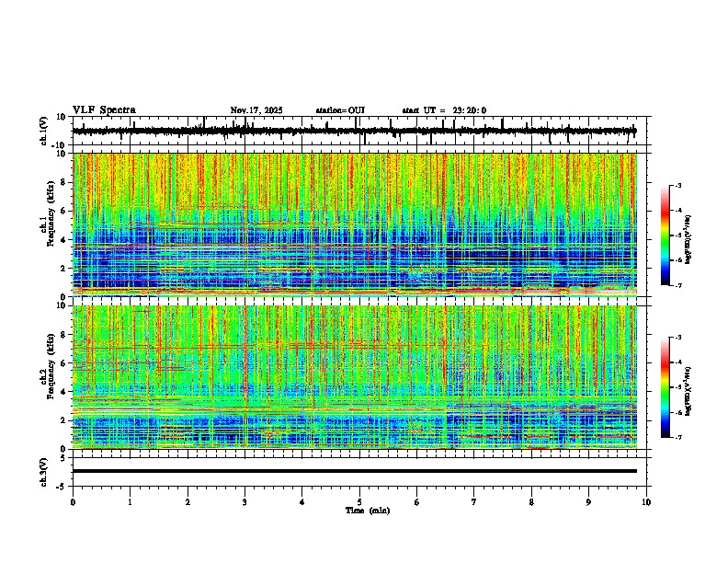Viewport: 728px width, 563px height.
Task: Click the '6' kHz tick on ch.2 frequency axis
Action: tap(64, 363)
